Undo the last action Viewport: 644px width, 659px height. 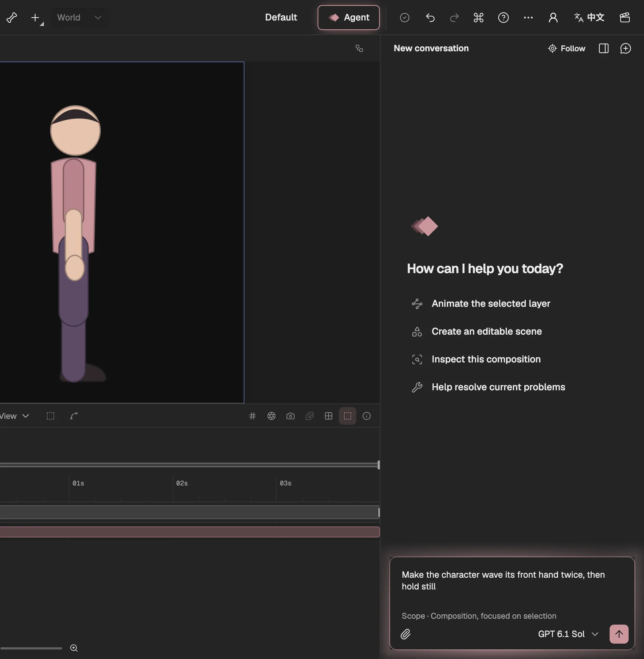(430, 18)
